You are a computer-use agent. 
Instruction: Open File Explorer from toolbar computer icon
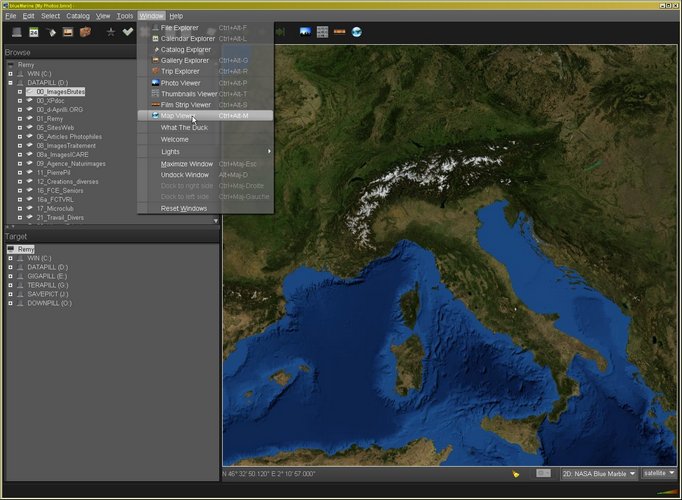[x=15, y=32]
